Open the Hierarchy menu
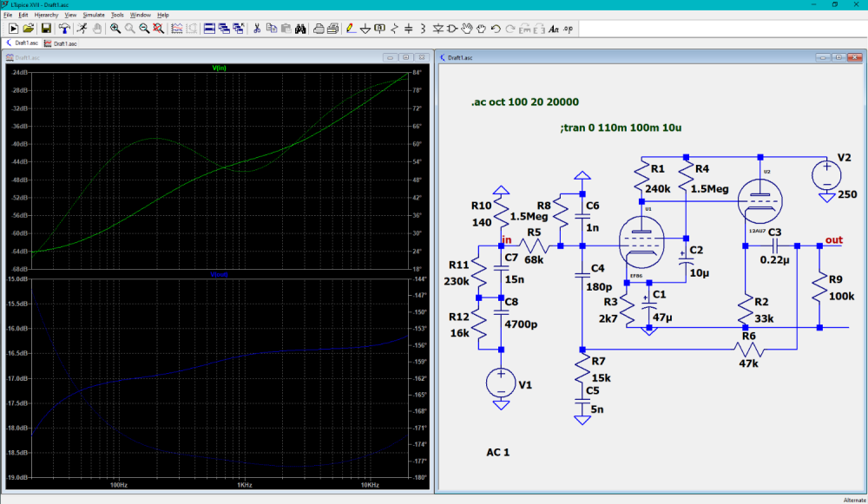 tap(45, 15)
